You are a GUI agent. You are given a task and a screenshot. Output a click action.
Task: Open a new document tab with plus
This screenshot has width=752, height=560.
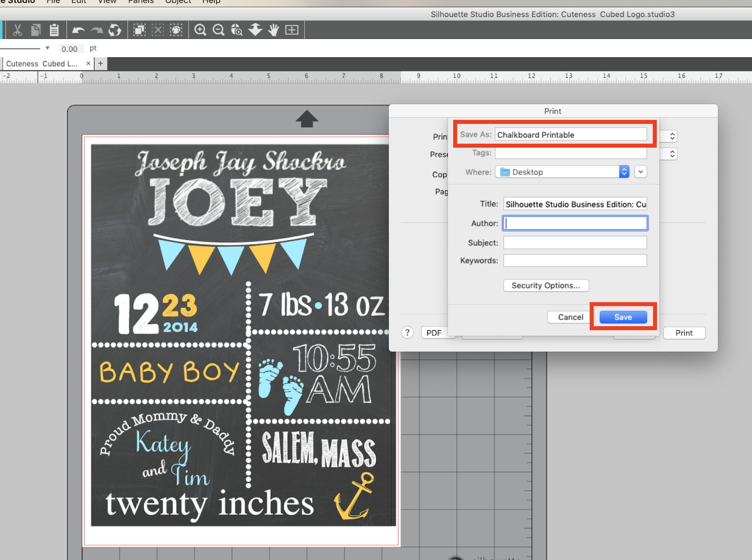tap(101, 63)
